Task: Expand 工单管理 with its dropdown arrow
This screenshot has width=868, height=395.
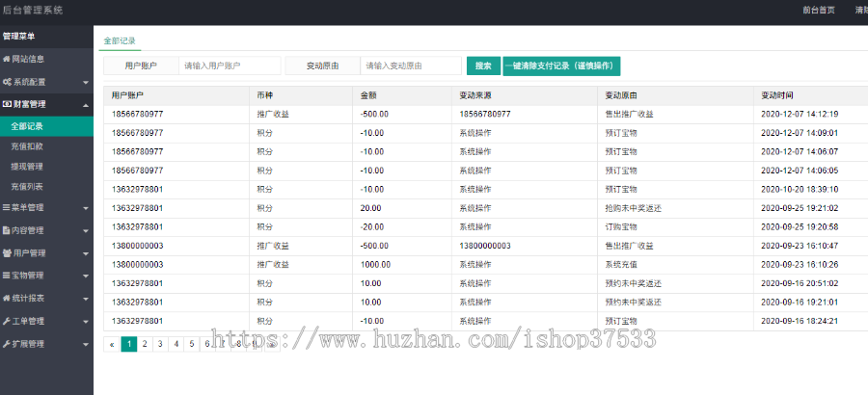Action: [x=86, y=322]
